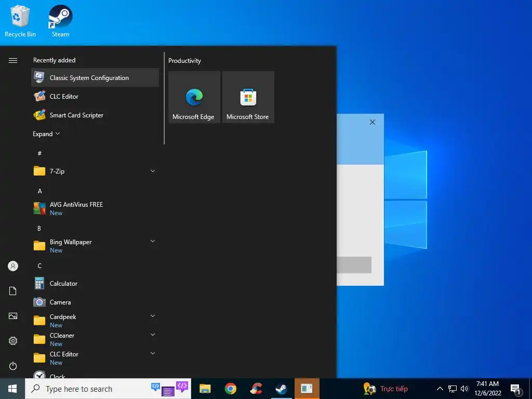Open Settings gear in Start sidebar
Image resolution: width=532 pixels, height=399 pixels.
pyautogui.click(x=13, y=341)
